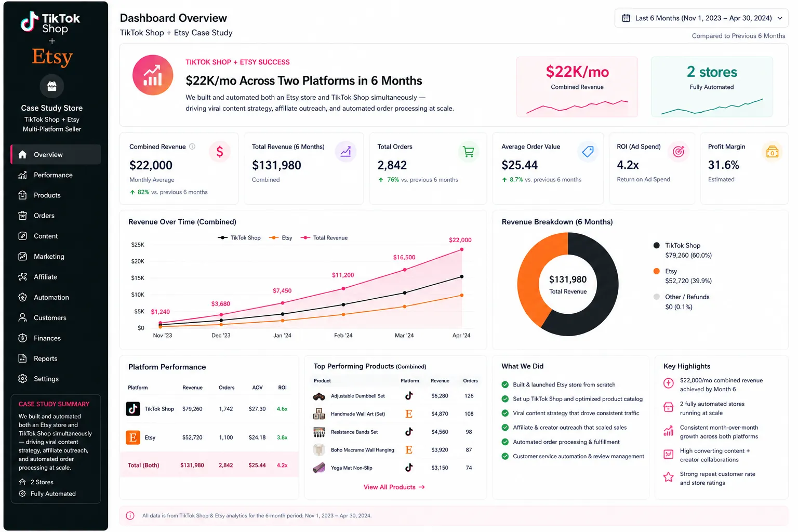Navigate to the Affiliate section
Image resolution: width=798 pixels, height=532 pixels.
pyautogui.click(x=56, y=277)
